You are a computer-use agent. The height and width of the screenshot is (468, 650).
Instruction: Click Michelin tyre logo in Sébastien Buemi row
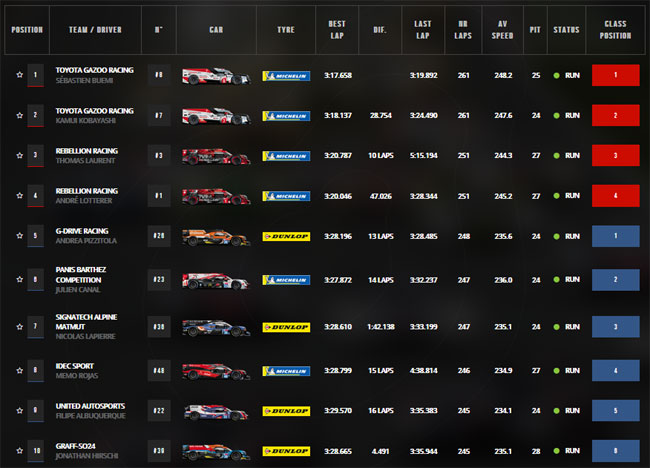[x=286, y=76]
